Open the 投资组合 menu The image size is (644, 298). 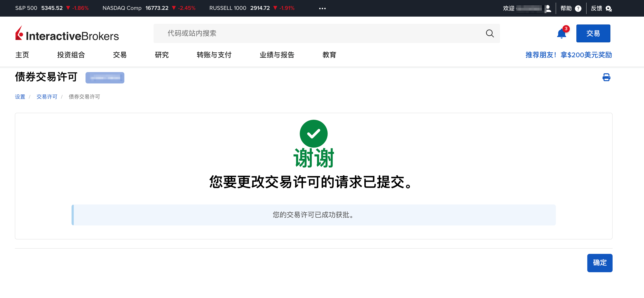[71, 55]
